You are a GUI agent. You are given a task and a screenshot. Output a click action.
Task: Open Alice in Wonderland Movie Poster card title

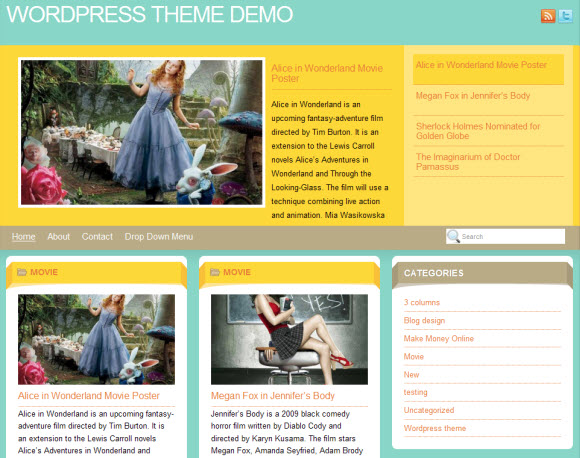click(x=89, y=396)
